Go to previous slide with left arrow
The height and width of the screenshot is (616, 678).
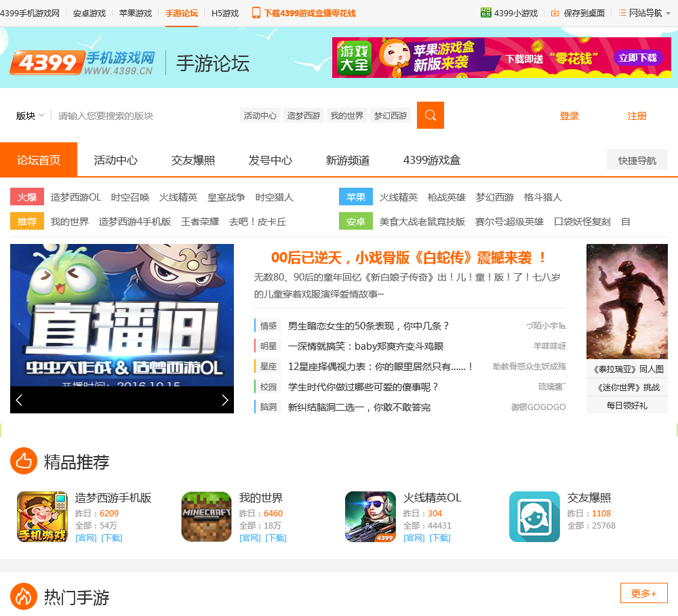point(19,400)
